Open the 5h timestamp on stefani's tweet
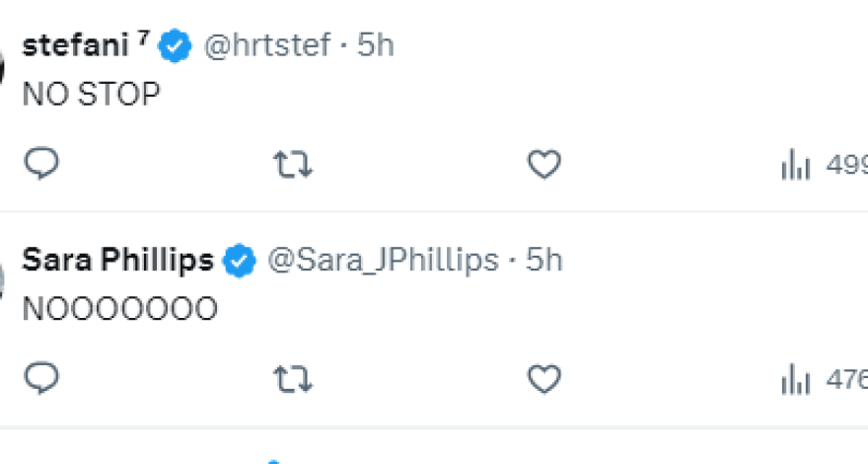868x464 pixels. pos(375,45)
